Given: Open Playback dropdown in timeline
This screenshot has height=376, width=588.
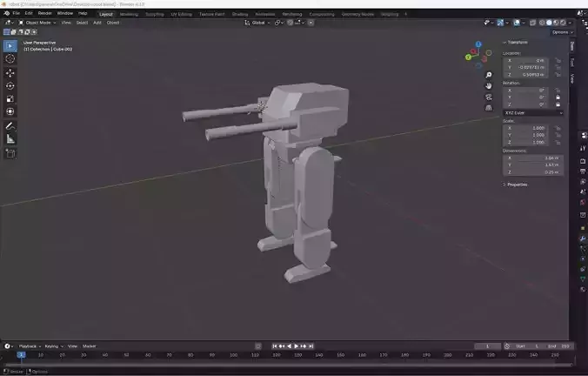Looking at the screenshot, I should coord(30,346).
